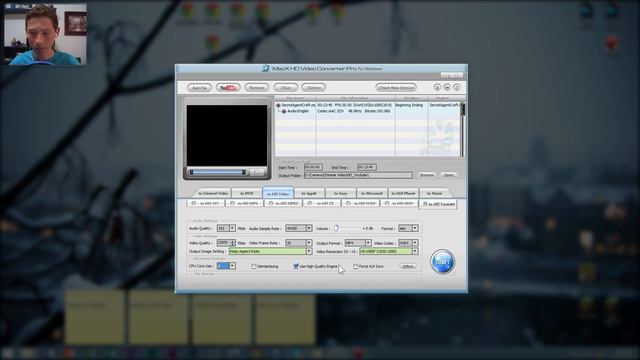Toggle Use High Quality Engine checkbox
The image size is (640, 360).
(296, 266)
